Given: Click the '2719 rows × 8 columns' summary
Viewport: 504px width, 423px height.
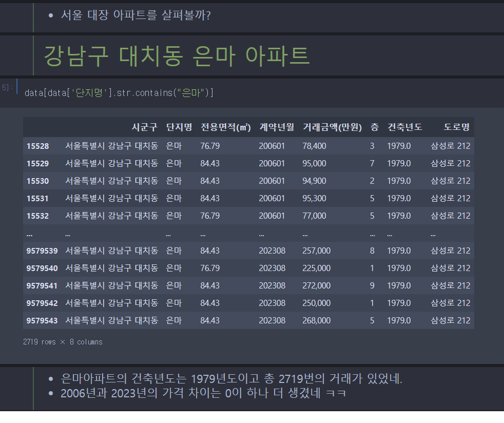Looking at the screenshot, I should tap(63, 342).
